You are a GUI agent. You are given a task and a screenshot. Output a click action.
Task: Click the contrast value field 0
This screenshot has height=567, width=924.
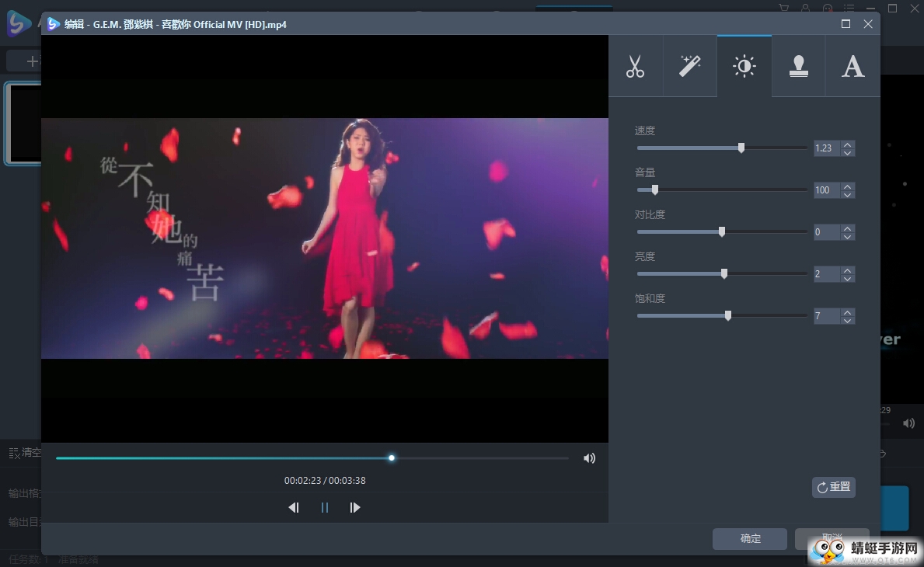(x=827, y=231)
